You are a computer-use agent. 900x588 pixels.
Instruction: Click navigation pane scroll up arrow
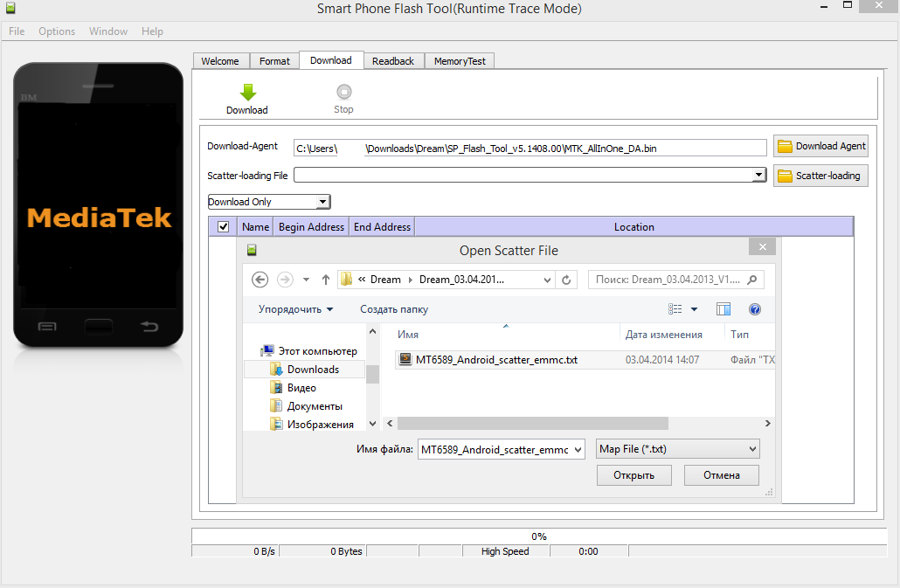(372, 331)
